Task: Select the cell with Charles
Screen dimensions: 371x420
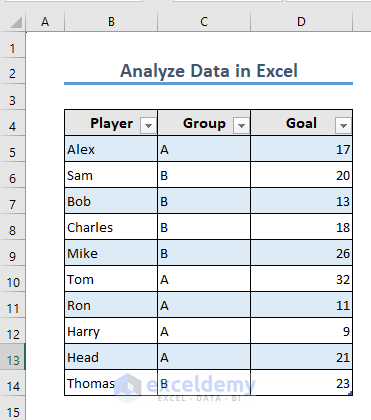Action: [111, 227]
